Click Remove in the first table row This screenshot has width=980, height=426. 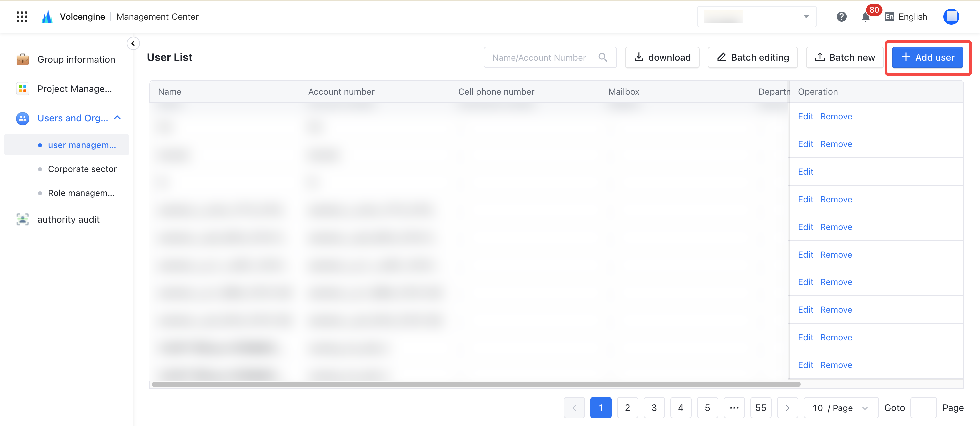[836, 116]
